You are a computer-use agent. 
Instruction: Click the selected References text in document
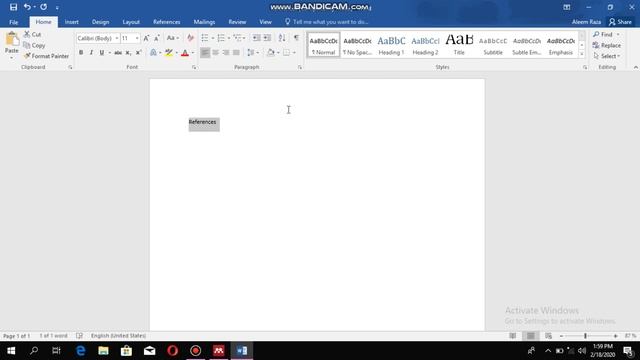coord(202,122)
